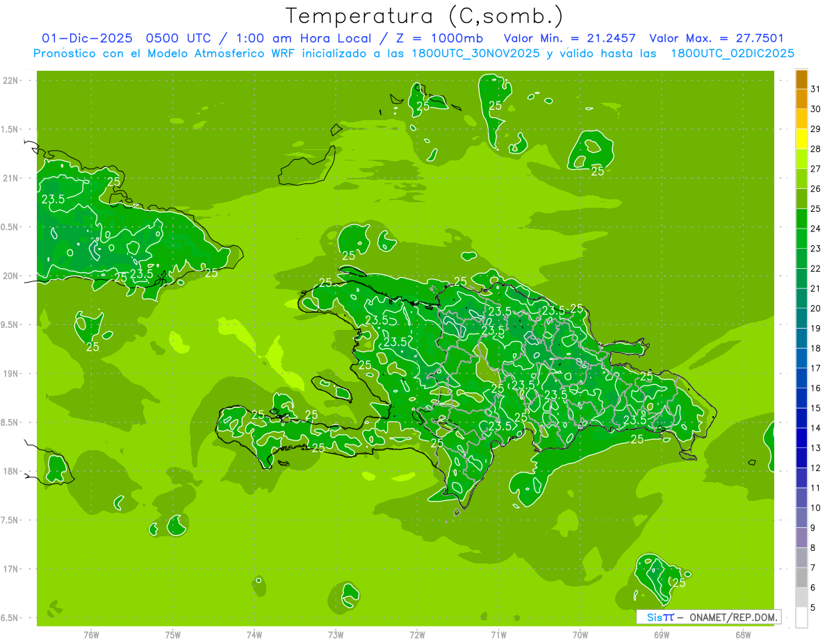This screenshot has height=644, width=834.
Task: Click the legend number '26'
Action: (815, 188)
